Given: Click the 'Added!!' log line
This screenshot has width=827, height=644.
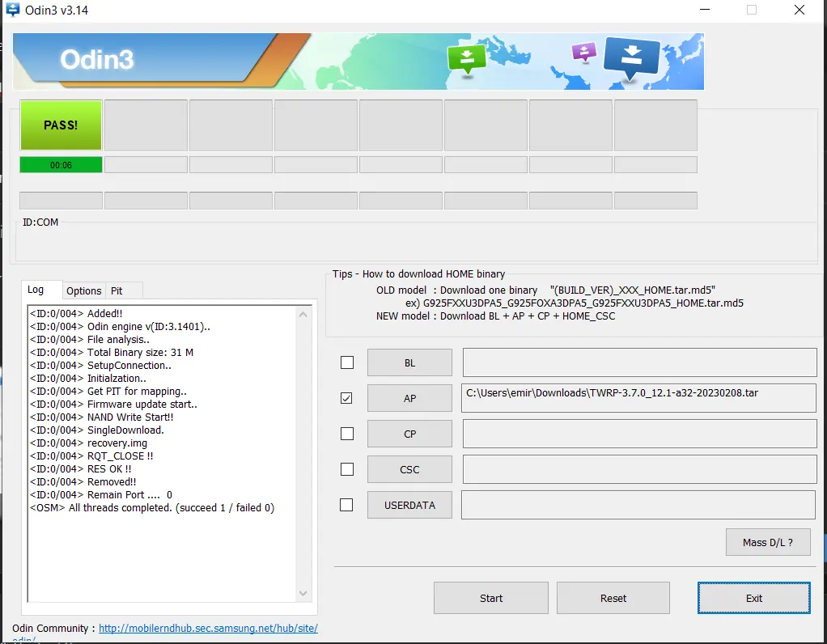Looking at the screenshot, I should pyautogui.click(x=77, y=313).
